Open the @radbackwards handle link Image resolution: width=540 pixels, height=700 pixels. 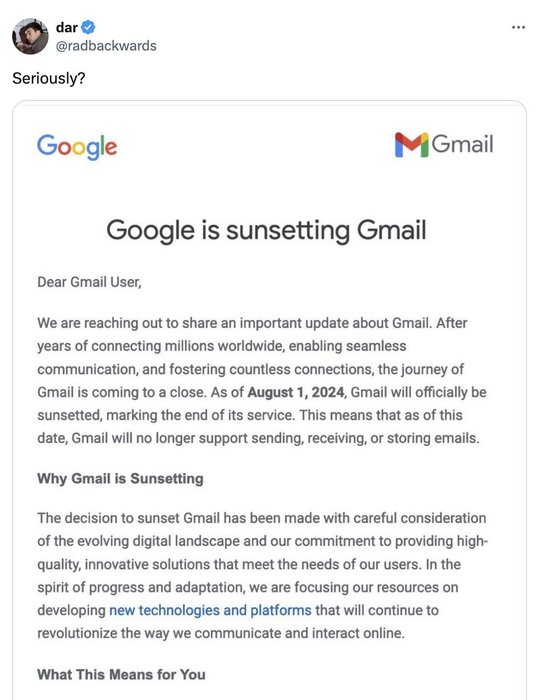tap(106, 46)
